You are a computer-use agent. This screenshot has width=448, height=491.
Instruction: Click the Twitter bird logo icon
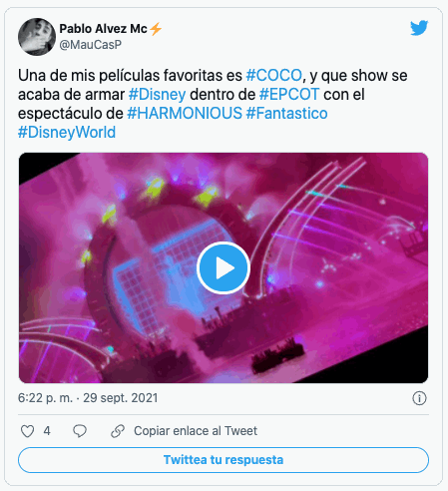point(419,28)
